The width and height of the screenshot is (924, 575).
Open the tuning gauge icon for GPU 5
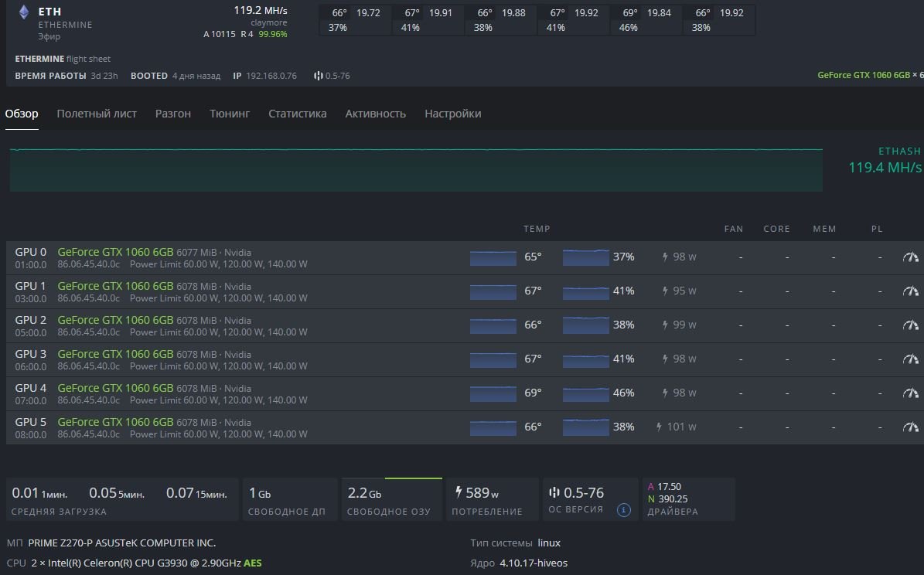(910, 427)
